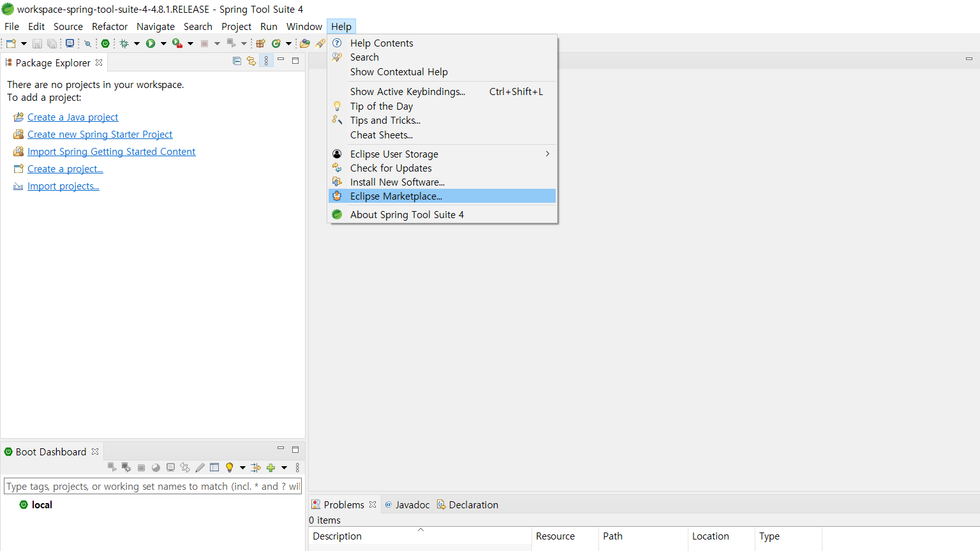Screen dimensions: 980x551
Task: Click the gray Stop square toolbar icon
Action: [x=204, y=43]
